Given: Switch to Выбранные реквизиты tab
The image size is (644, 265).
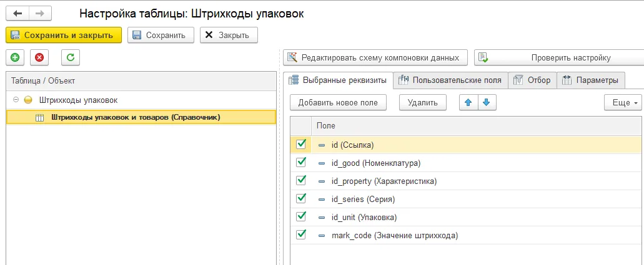Looking at the screenshot, I should coord(338,80).
